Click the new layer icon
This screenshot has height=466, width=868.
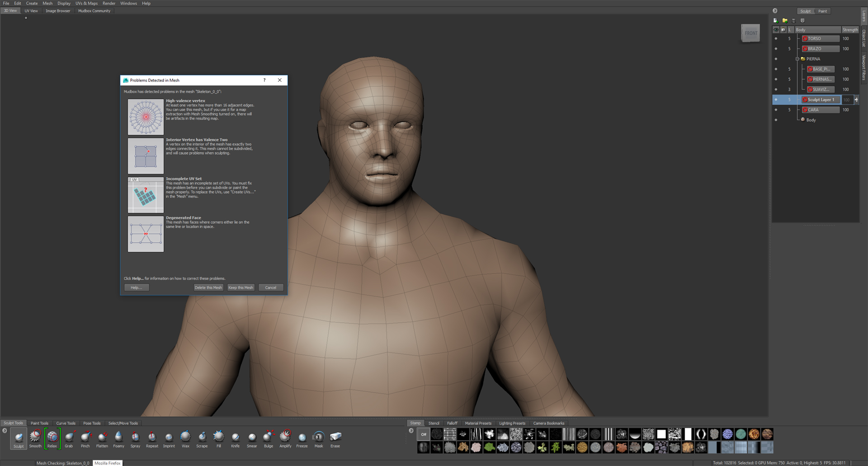(776, 21)
